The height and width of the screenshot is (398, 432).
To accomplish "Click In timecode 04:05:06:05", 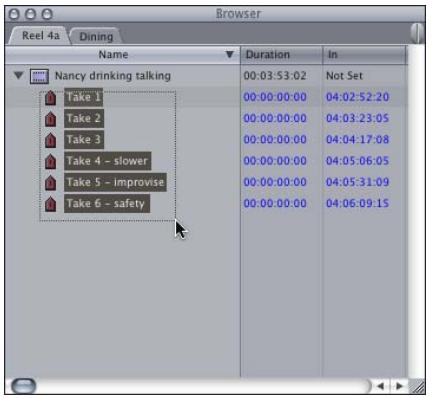I will (x=357, y=161).
